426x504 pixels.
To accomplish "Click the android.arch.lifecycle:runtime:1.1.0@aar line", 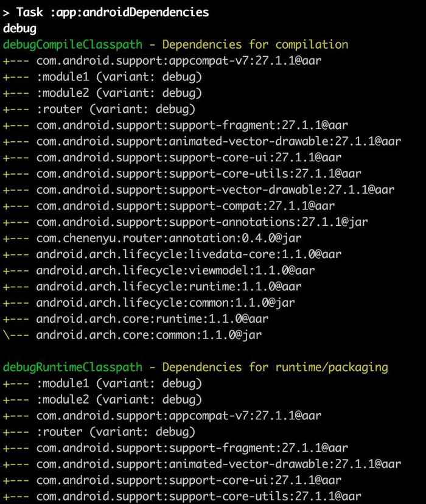I will point(169,286).
